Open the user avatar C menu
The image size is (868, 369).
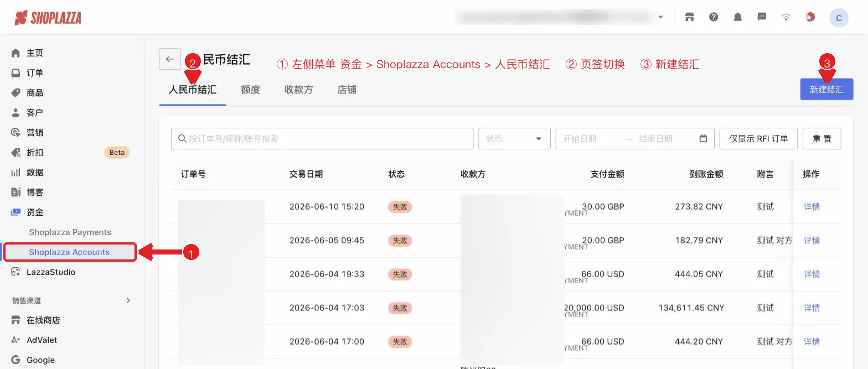(839, 18)
